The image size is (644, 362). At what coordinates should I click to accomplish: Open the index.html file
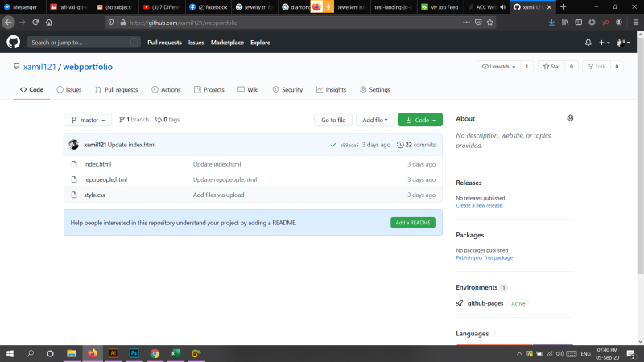coord(97,164)
